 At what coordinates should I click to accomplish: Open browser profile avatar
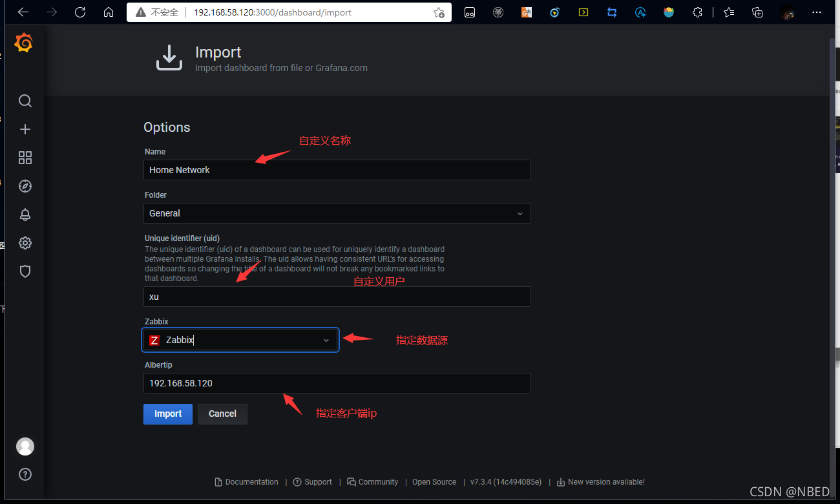[x=787, y=12]
